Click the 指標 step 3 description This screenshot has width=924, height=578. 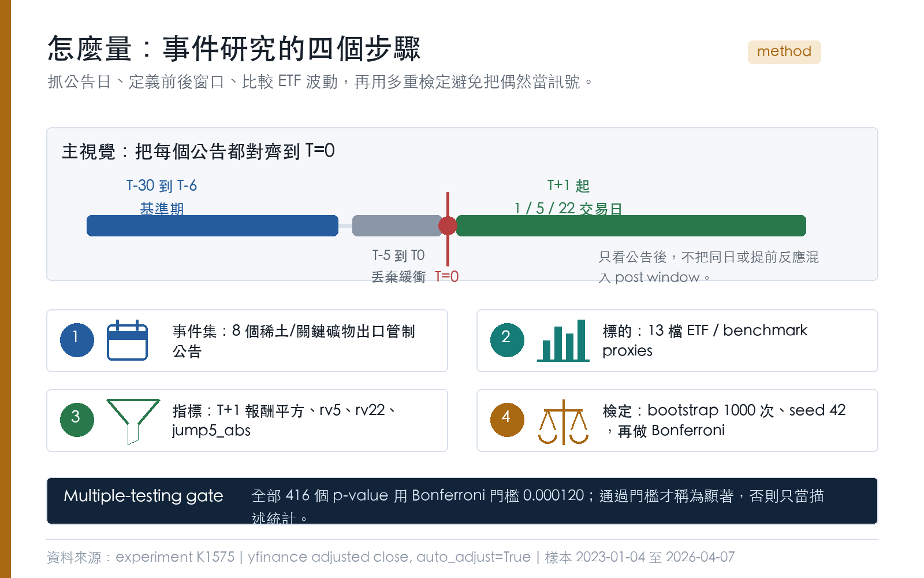[x=284, y=420]
